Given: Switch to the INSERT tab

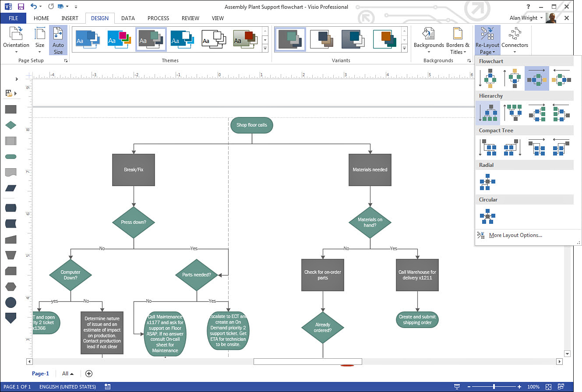Looking at the screenshot, I should (x=70, y=18).
